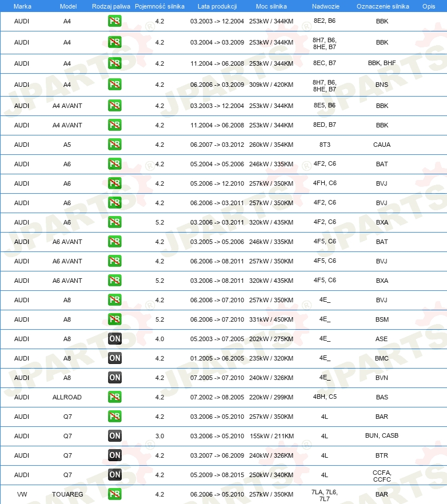Click petrol icon in A4 AVANT 8ED, B7 row
The image size is (447, 504).
[x=115, y=125]
